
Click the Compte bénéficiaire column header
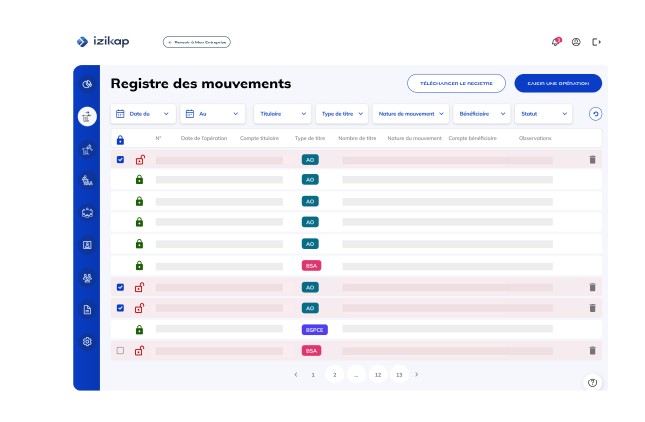[473, 138]
